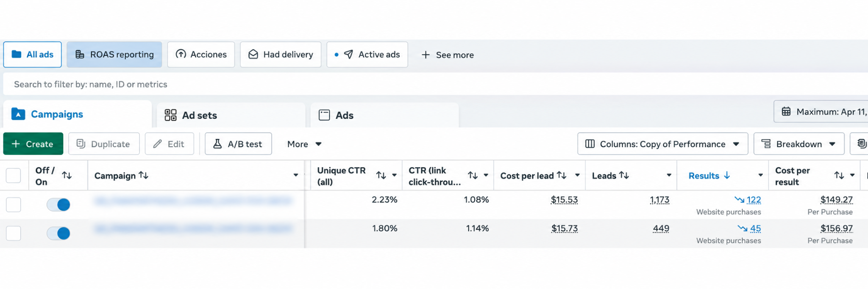Screen dimensions: 868x289
Task: Expand the Breakdown dropdown
Action: click(x=799, y=144)
